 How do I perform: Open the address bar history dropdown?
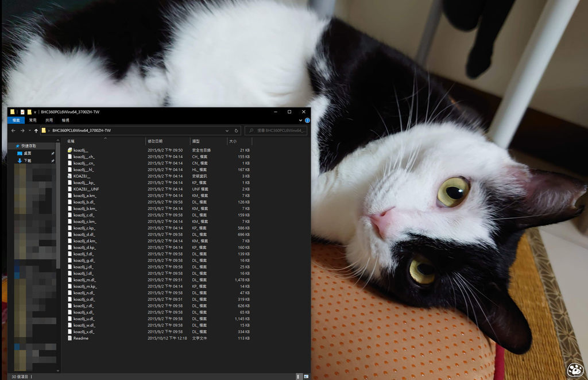point(227,131)
